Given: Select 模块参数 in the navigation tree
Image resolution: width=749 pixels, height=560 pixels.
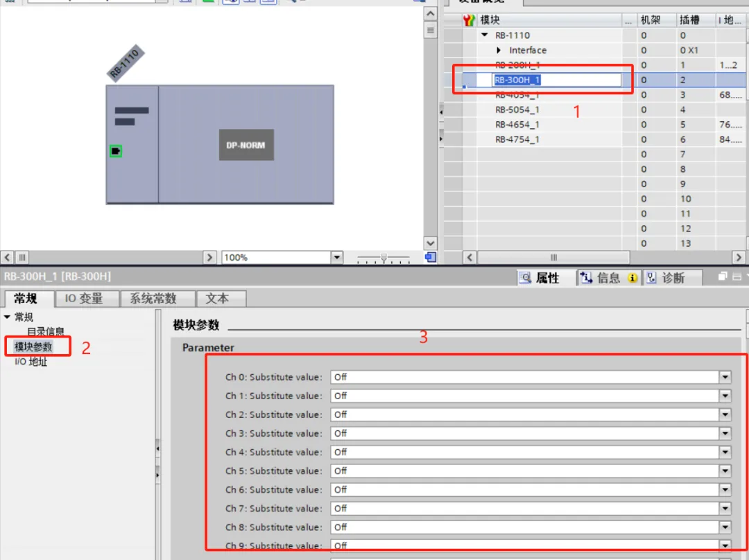Looking at the screenshot, I should point(33,347).
